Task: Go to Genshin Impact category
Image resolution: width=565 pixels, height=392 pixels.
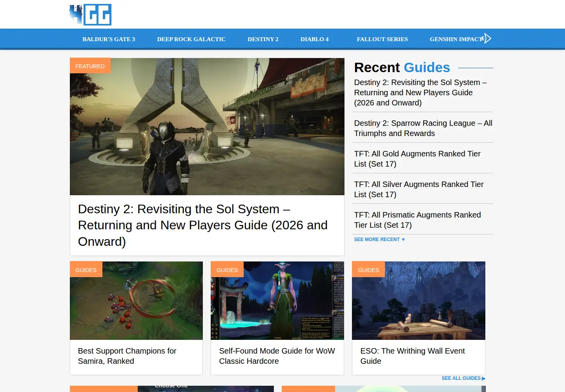Action: [x=457, y=39]
